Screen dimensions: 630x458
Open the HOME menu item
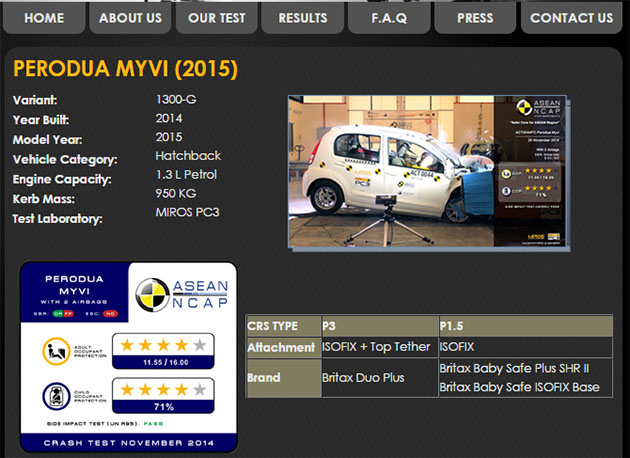tap(43, 18)
